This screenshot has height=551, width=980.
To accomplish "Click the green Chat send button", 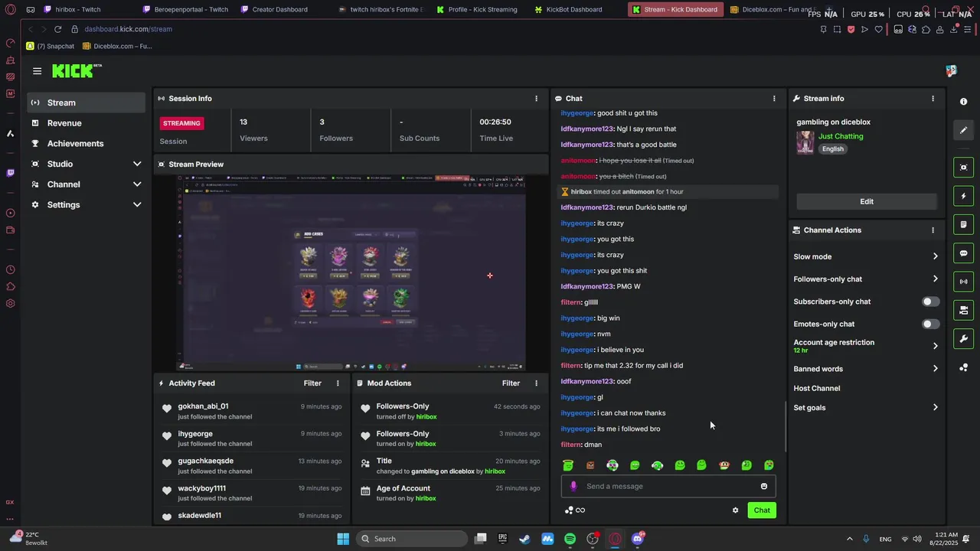I will point(762,510).
